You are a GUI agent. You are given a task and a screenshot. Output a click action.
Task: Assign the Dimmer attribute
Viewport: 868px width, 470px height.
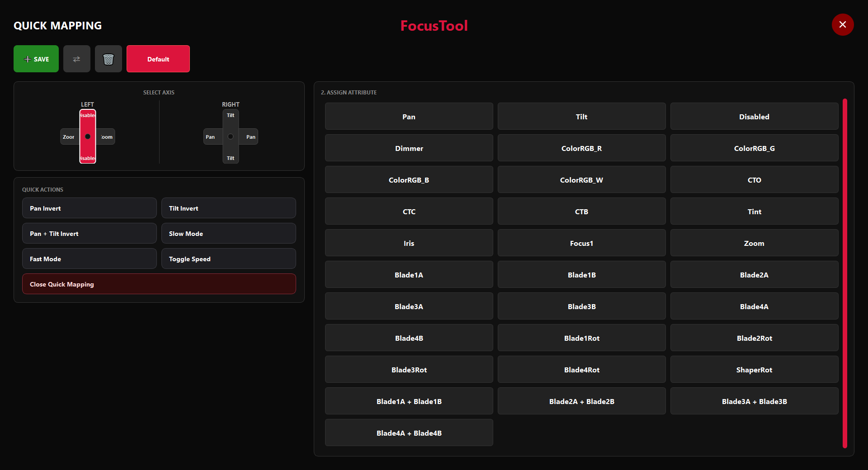(409, 148)
